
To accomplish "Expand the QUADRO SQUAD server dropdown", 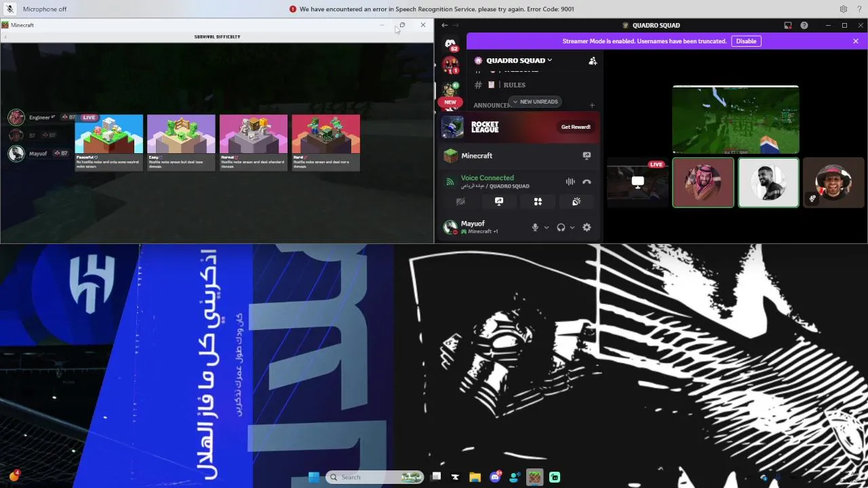I will tap(519, 60).
